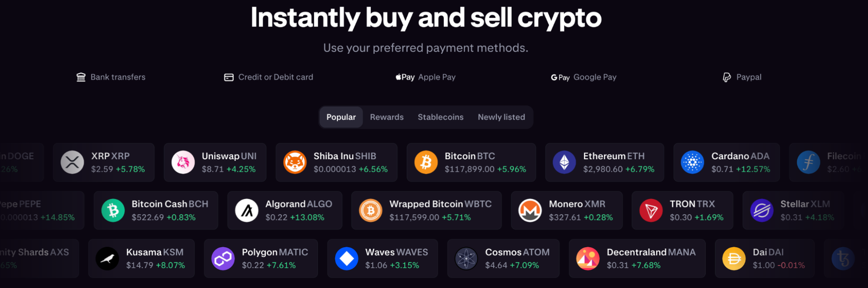Click the Monero XMR logo icon
The image size is (868, 288).
pyautogui.click(x=530, y=210)
